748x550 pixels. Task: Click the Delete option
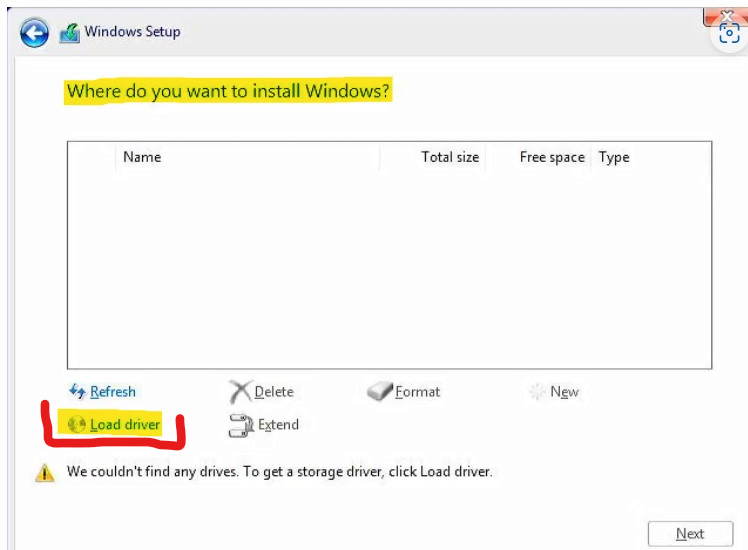point(274,392)
